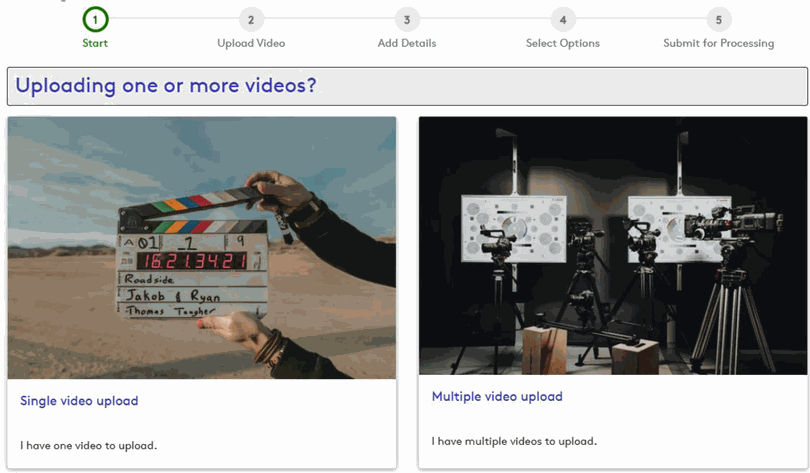
Task: Select the Start step label
Action: [x=95, y=43]
